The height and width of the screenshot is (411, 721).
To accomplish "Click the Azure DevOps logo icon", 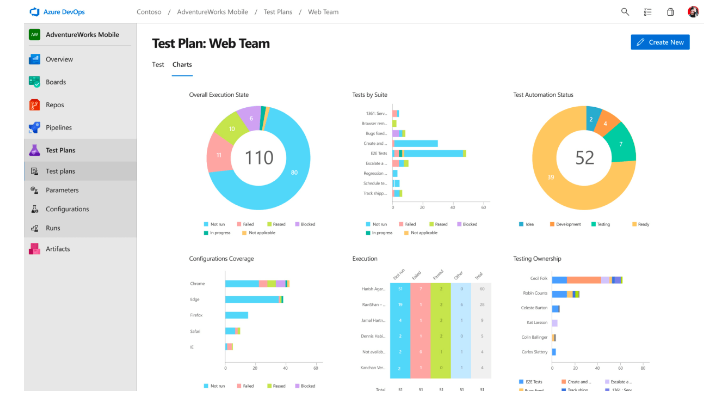I will 34,12.
